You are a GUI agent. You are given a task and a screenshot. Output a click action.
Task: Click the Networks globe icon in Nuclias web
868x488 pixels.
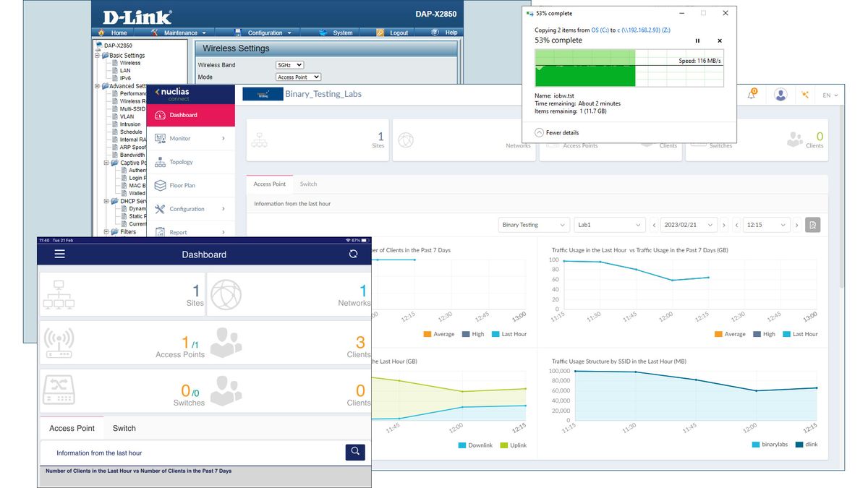click(x=406, y=140)
